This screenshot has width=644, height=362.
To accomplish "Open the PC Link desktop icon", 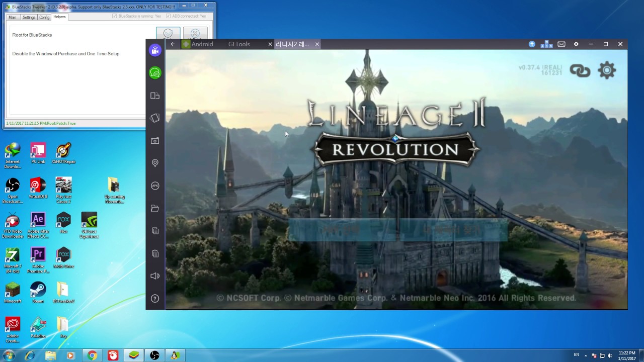I will click(x=38, y=153).
